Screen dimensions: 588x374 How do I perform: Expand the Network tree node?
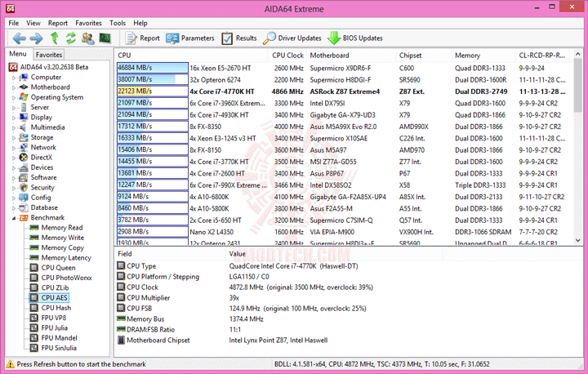click(14, 148)
